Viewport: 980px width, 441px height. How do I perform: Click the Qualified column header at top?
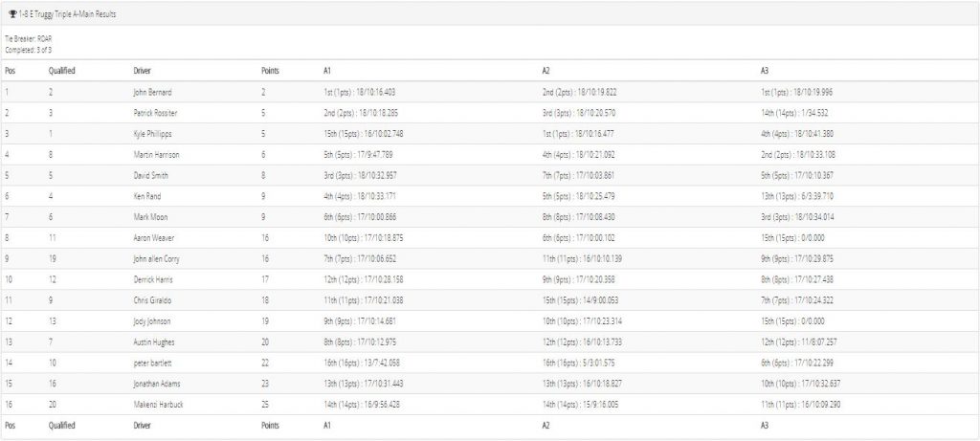tap(62, 71)
